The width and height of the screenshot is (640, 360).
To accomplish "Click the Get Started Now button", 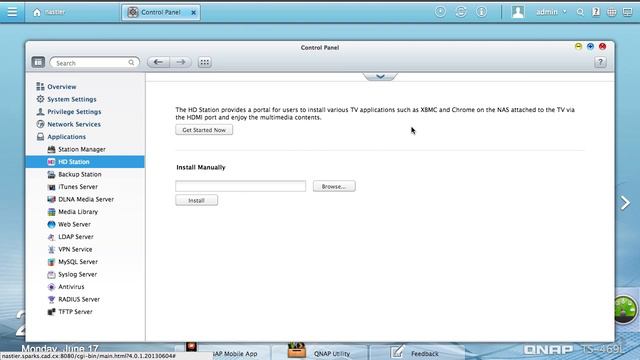I will point(204,130).
